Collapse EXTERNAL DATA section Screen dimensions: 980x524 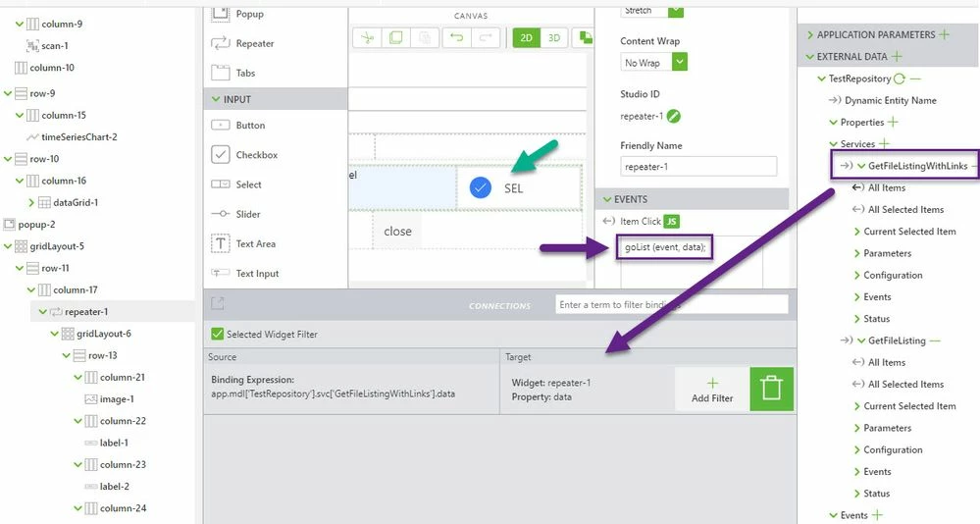[x=810, y=56]
